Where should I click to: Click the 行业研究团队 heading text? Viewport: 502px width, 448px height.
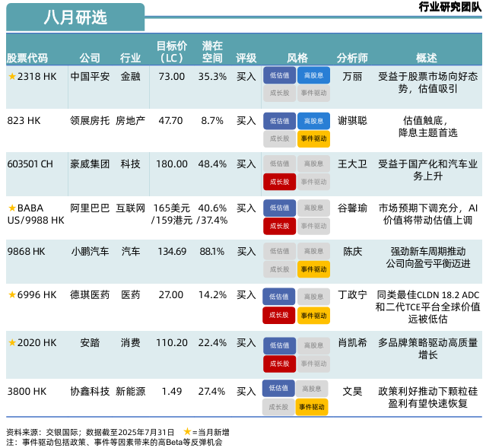point(450,7)
